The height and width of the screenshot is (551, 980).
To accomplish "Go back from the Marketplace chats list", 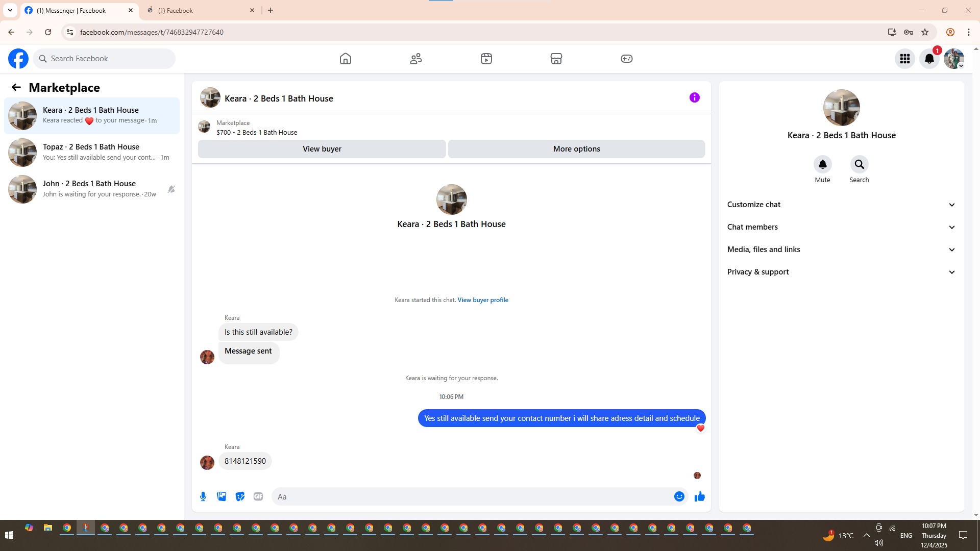I will click(x=16, y=87).
